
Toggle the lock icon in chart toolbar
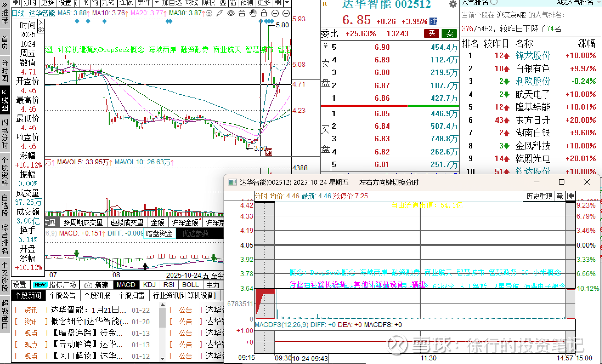pyautogui.click(x=264, y=13)
